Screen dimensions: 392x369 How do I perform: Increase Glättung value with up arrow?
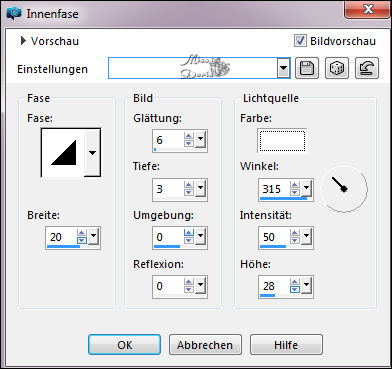coord(189,136)
